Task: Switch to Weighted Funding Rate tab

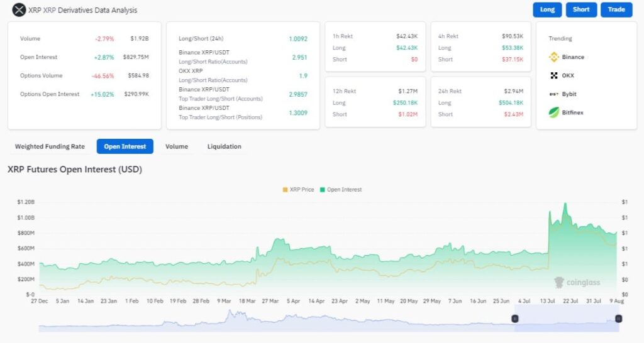Action: pos(50,146)
